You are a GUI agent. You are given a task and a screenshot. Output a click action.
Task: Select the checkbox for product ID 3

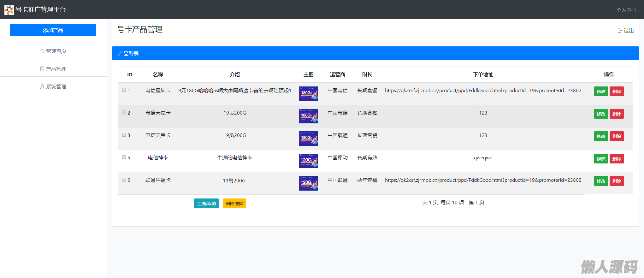124,135
